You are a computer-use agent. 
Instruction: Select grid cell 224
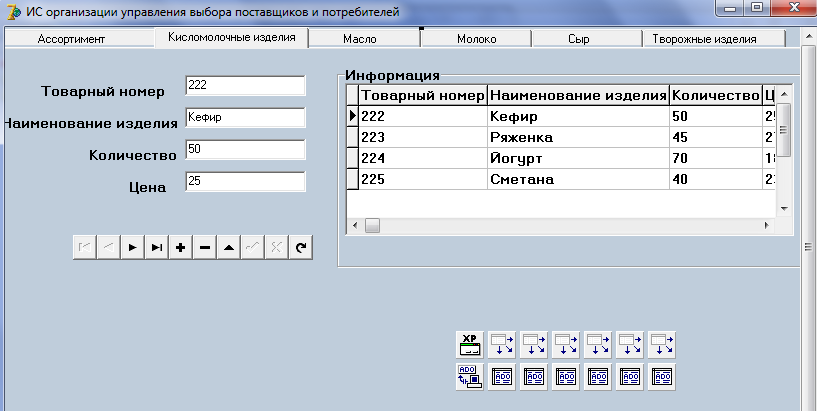click(423, 158)
